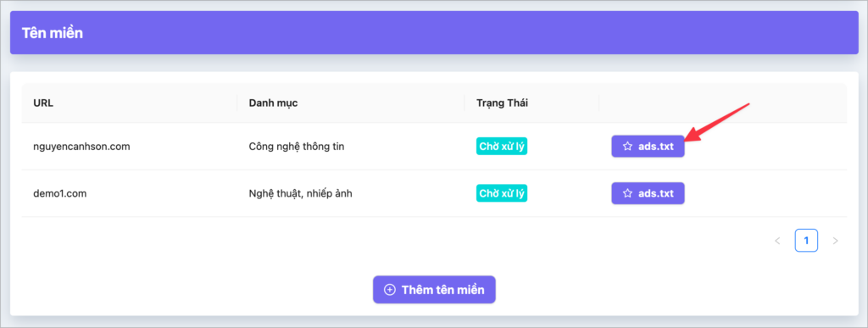Click the Thêm tên miền button
868x328 pixels.
434,290
